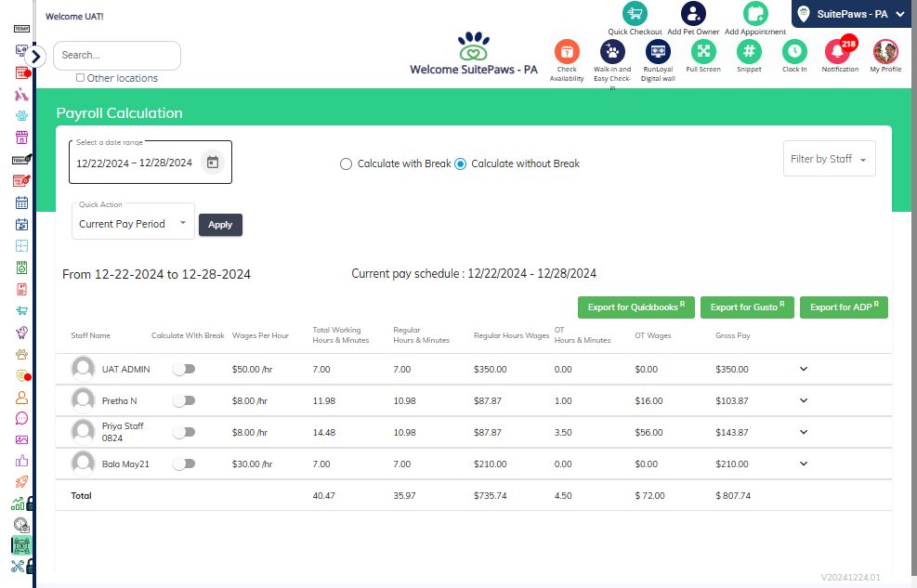Open Quick Checkout cart icon

click(x=635, y=13)
